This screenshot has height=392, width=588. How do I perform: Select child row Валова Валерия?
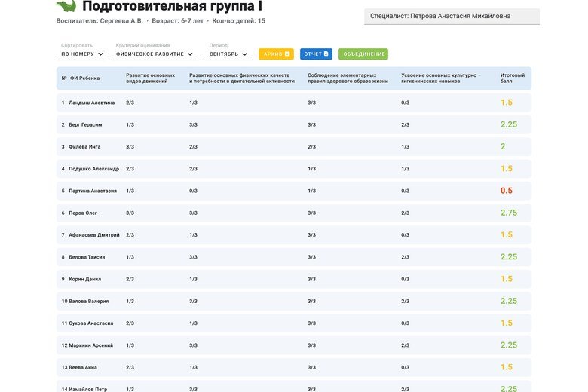[x=294, y=302]
